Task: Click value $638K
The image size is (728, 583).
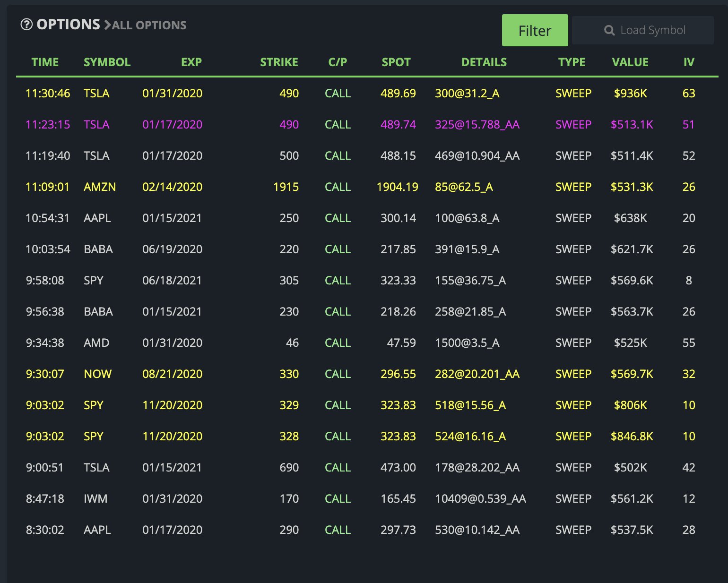Action: (x=630, y=218)
